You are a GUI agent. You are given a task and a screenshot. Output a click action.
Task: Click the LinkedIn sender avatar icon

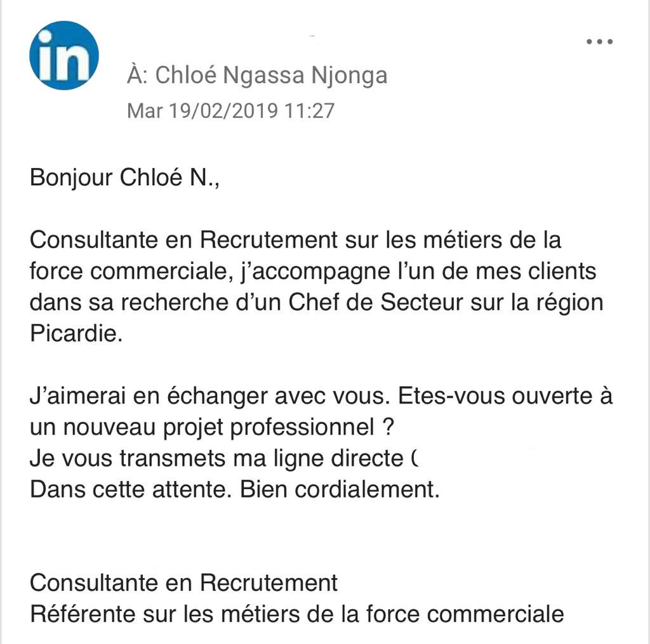(x=64, y=55)
